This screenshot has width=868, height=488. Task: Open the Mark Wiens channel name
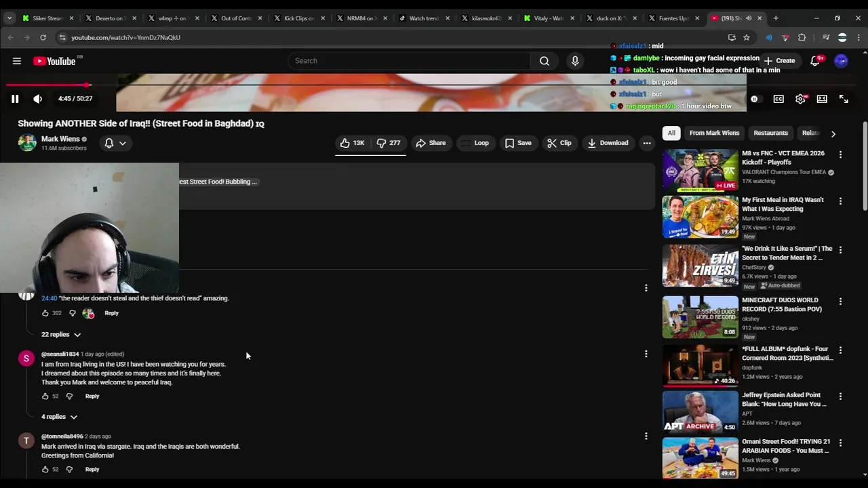tap(60, 139)
